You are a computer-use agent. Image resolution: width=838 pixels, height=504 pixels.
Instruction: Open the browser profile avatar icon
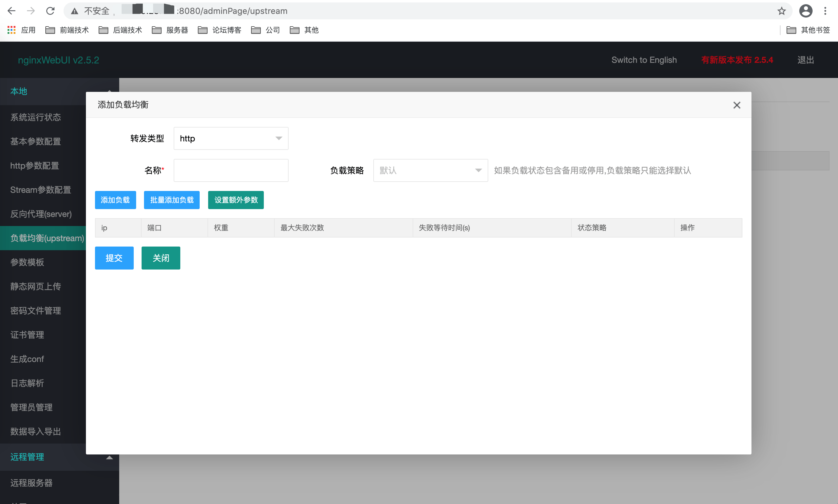tap(805, 11)
